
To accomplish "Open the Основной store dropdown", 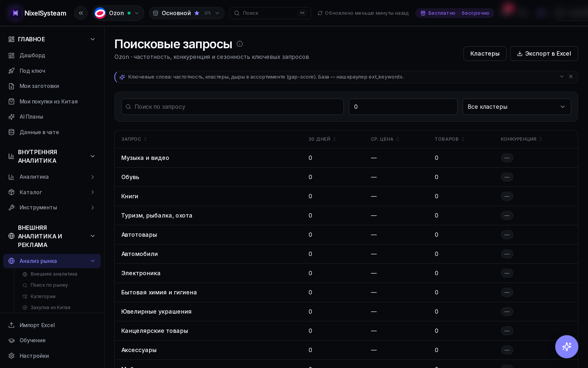I will click(x=187, y=13).
